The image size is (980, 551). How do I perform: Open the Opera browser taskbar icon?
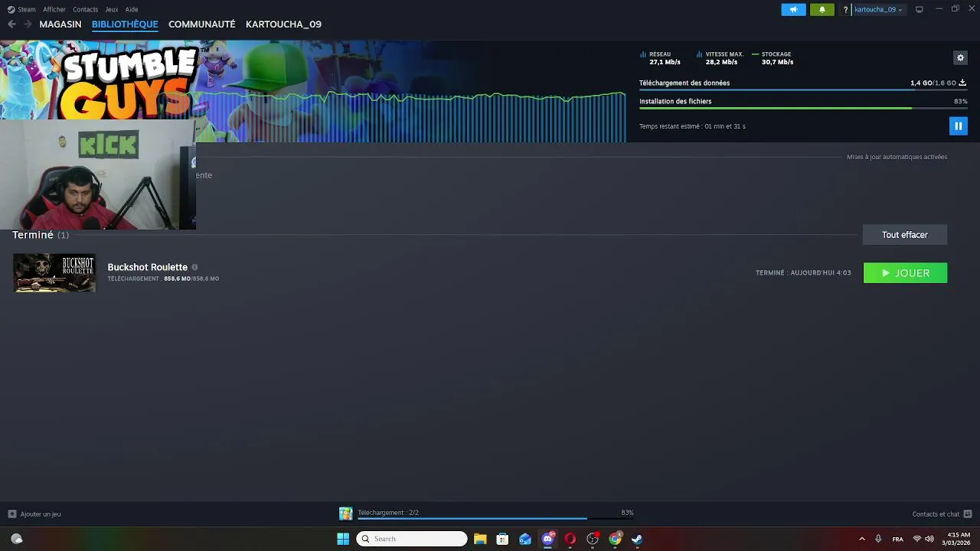tap(570, 539)
